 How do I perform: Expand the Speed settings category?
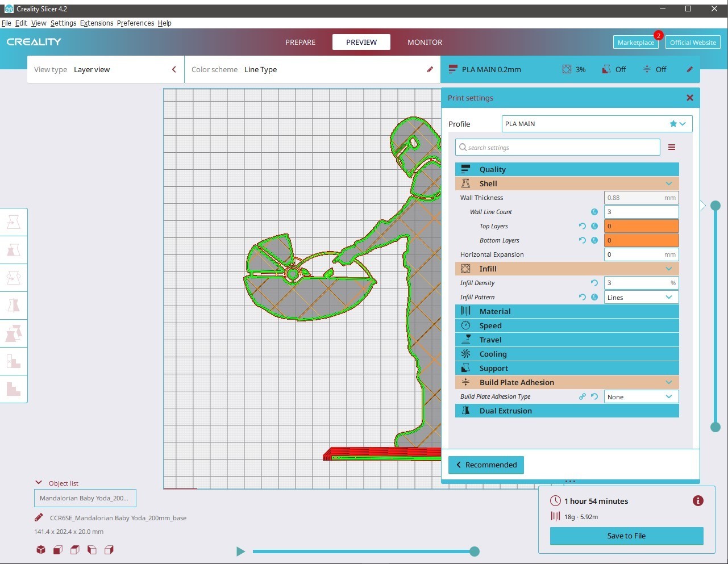[567, 325]
